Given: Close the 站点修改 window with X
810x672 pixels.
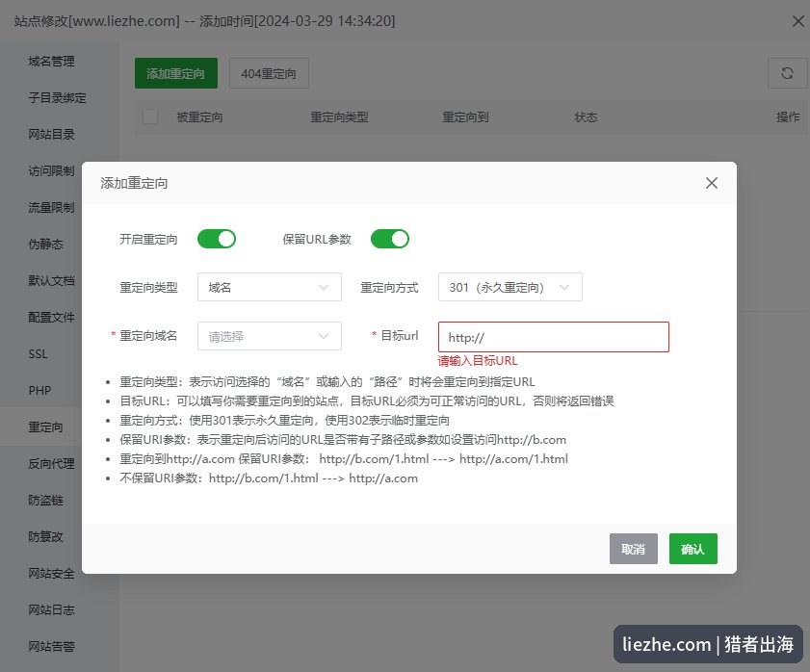Looking at the screenshot, I should click(x=798, y=21).
